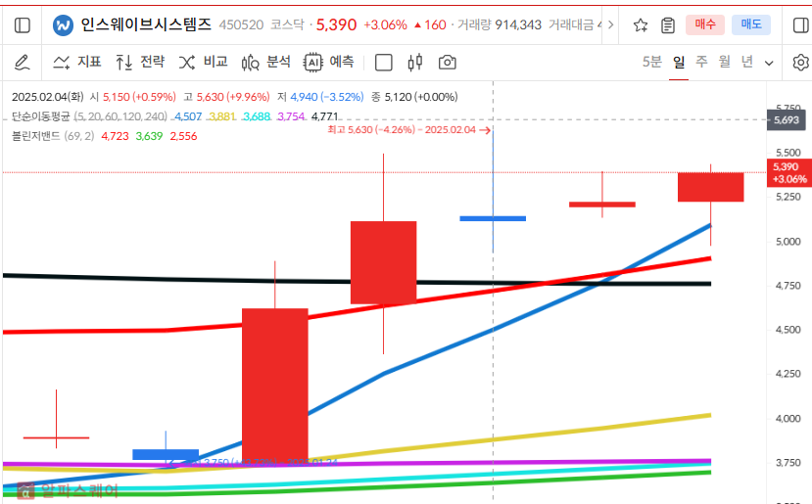Click the square layout icon
Screen dimensions: 812x504
(383, 63)
